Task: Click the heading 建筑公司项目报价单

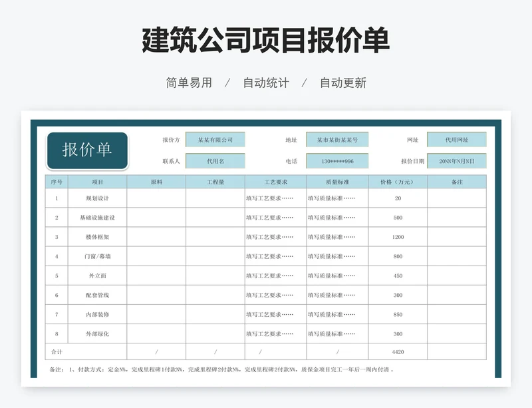Action: point(265,40)
